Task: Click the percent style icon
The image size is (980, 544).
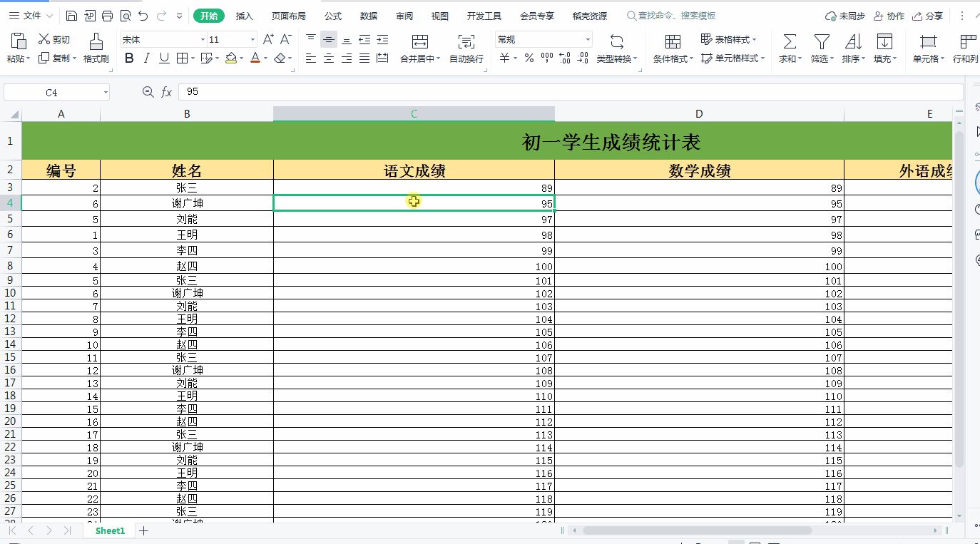Action: click(x=529, y=58)
